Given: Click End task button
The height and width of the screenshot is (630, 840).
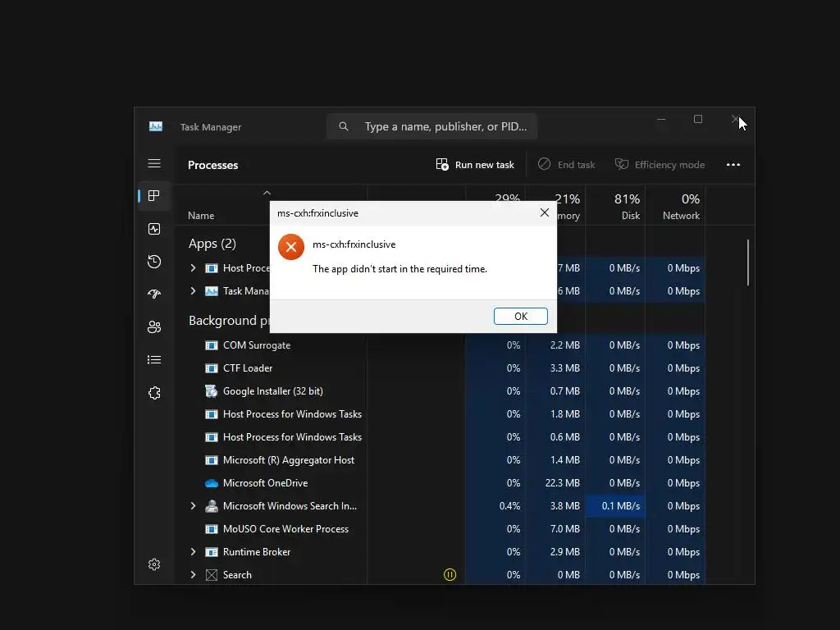Looking at the screenshot, I should coord(566,164).
